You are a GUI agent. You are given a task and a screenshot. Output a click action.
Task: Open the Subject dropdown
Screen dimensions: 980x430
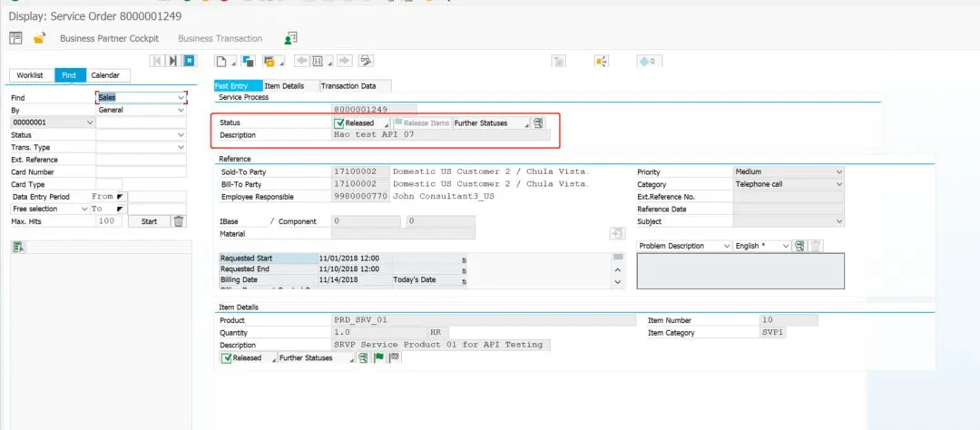point(789,221)
